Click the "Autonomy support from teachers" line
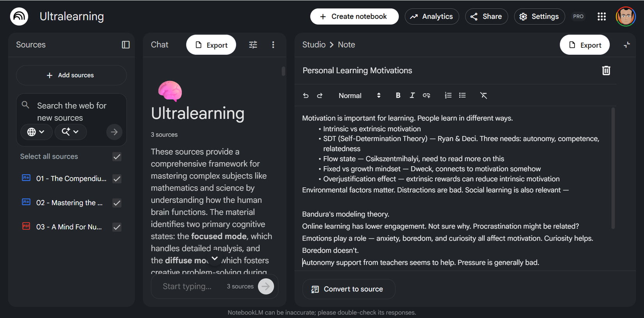Screen dimensions: 644x318 click(421, 263)
